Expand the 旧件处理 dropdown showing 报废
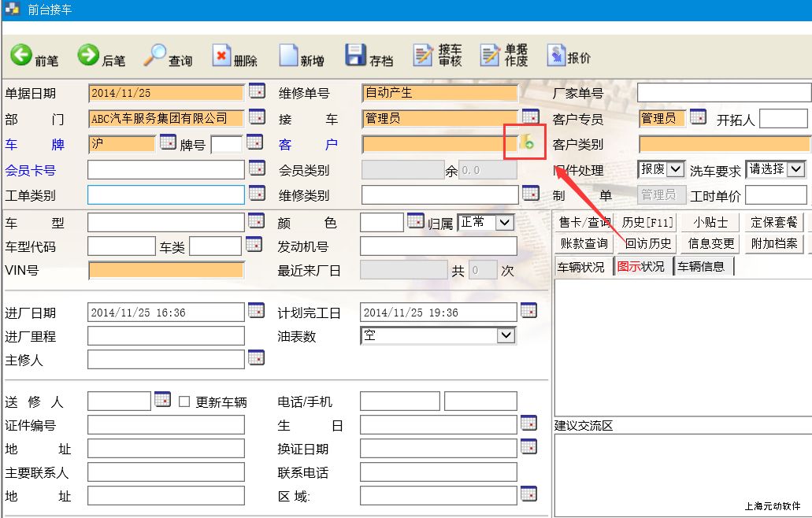Image resolution: width=812 pixels, height=518 pixels. pos(676,169)
